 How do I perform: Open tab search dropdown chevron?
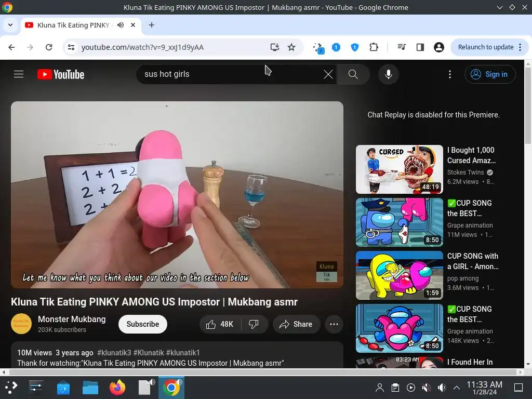[10, 25]
